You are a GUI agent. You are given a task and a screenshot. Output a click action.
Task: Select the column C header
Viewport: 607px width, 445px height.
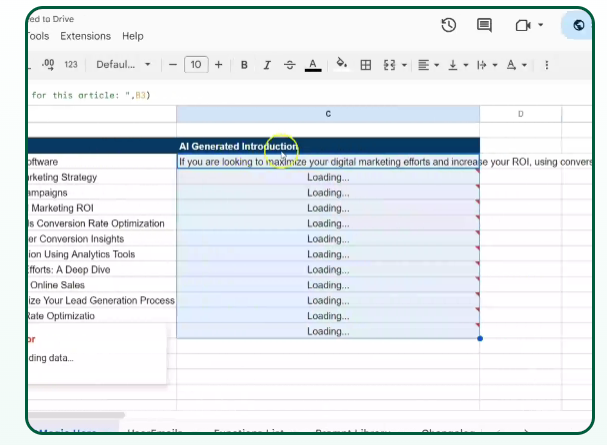(x=328, y=114)
